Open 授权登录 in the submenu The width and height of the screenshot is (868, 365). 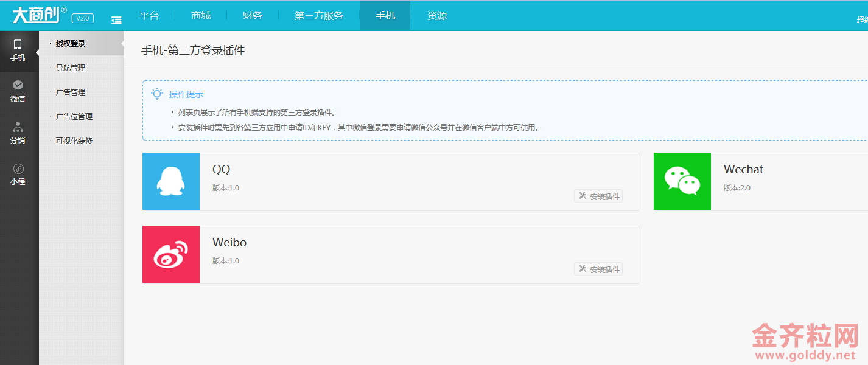71,44
